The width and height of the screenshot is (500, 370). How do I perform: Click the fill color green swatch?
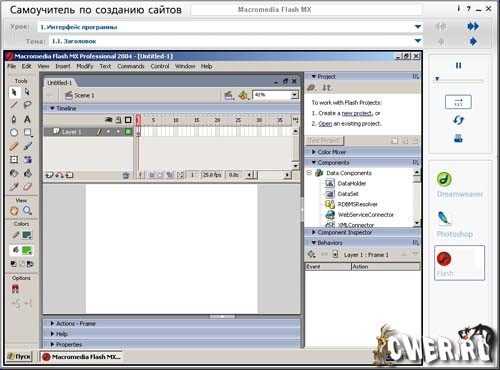coord(27,250)
